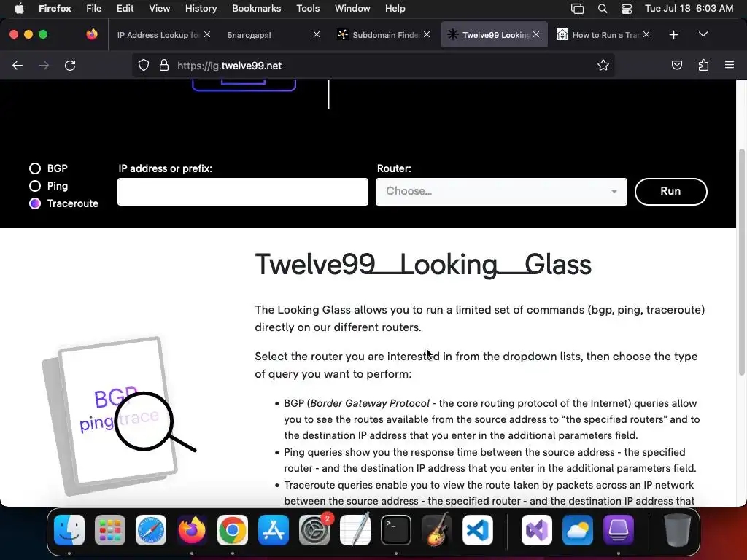Click the forward navigation arrow
This screenshot has height=560, width=747.
(44, 65)
